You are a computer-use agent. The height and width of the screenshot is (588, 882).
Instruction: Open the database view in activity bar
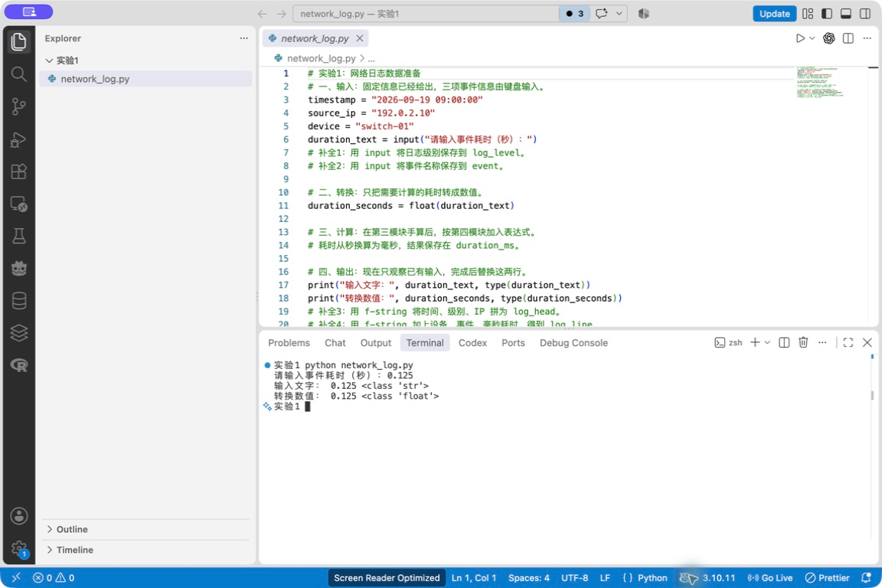click(x=18, y=301)
